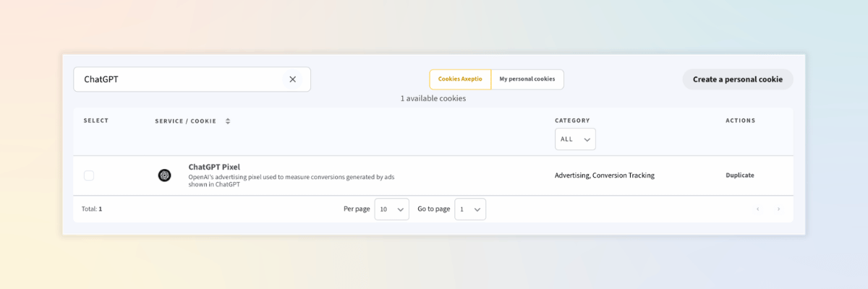Click Create a personal cookie button

click(738, 79)
